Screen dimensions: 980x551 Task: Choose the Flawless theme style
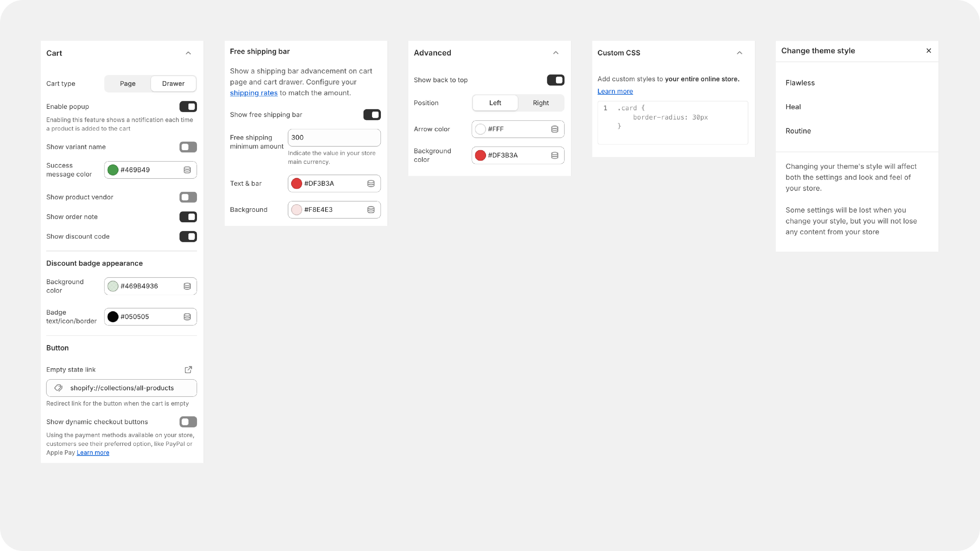click(800, 83)
